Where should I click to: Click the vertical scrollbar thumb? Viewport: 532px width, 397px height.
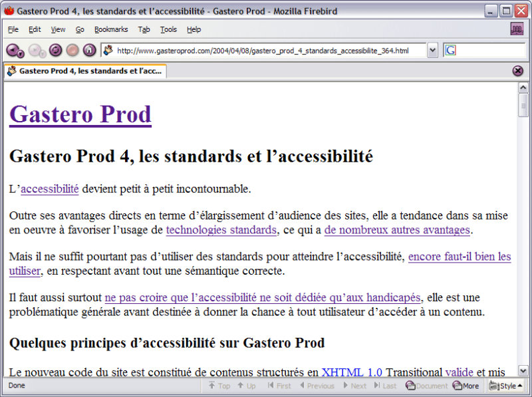click(523, 106)
